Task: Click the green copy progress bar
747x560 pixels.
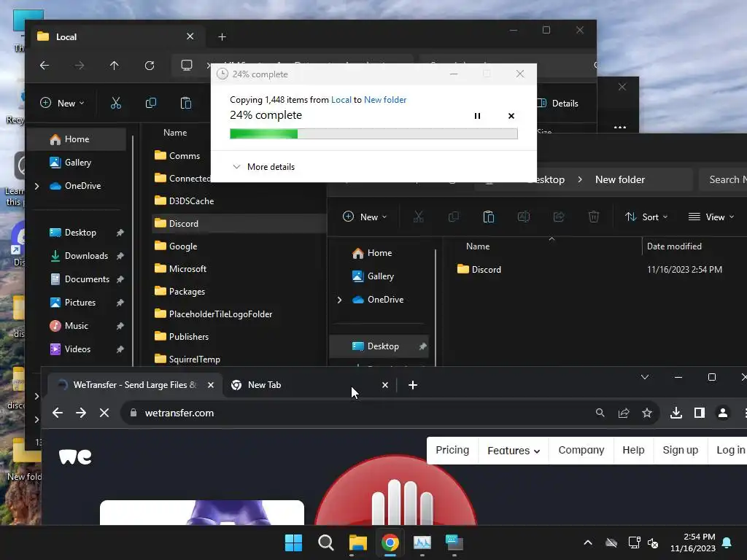Action: coord(373,134)
